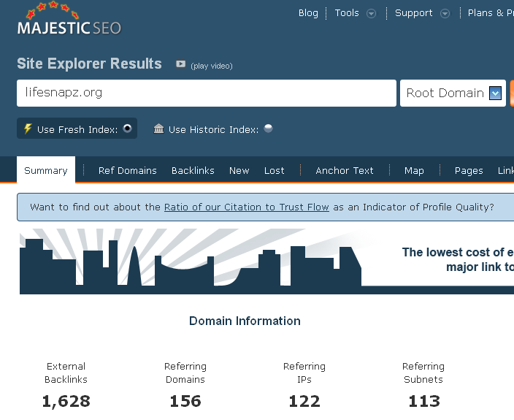Show the New links tab

(x=239, y=170)
